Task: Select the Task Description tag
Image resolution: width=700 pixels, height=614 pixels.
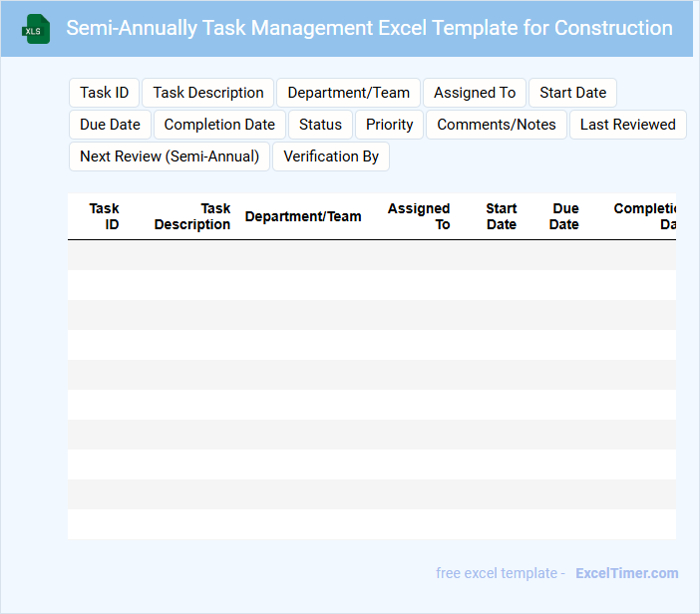Action: click(x=208, y=93)
